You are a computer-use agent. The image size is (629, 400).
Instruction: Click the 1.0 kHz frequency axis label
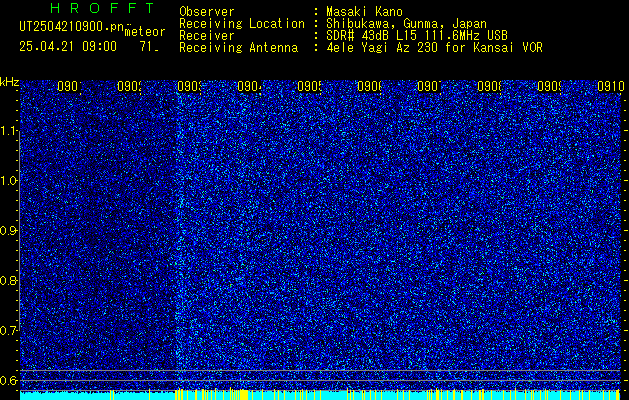(10, 181)
